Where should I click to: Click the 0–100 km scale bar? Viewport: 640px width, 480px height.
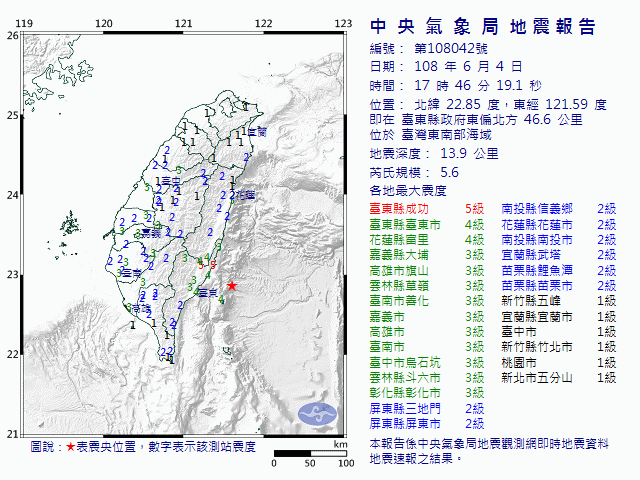[x=310, y=455]
